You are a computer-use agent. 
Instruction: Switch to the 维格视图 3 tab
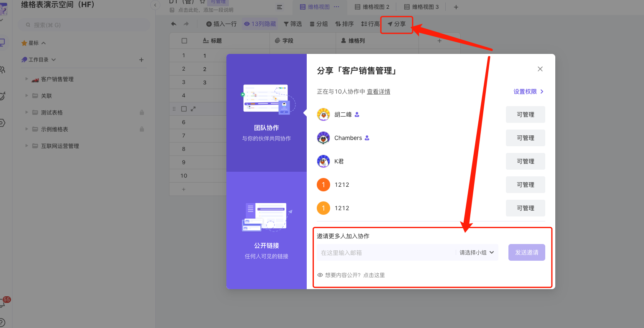pyautogui.click(x=421, y=7)
